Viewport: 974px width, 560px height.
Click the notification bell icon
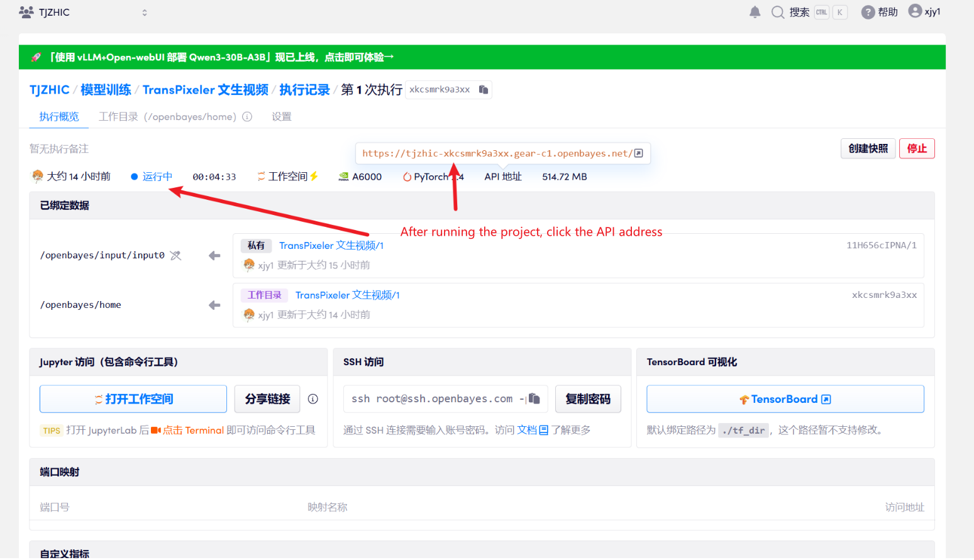pos(755,12)
